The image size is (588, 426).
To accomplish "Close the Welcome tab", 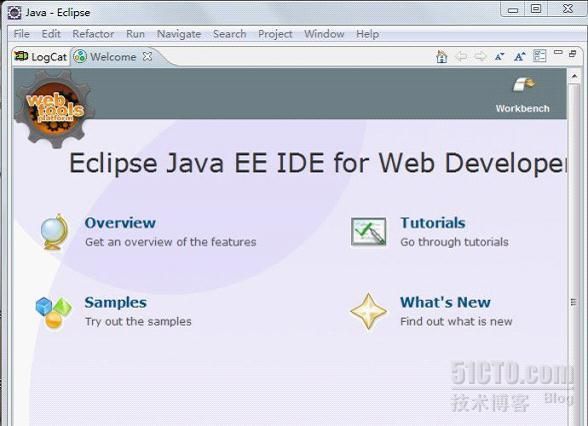I will coord(148,57).
